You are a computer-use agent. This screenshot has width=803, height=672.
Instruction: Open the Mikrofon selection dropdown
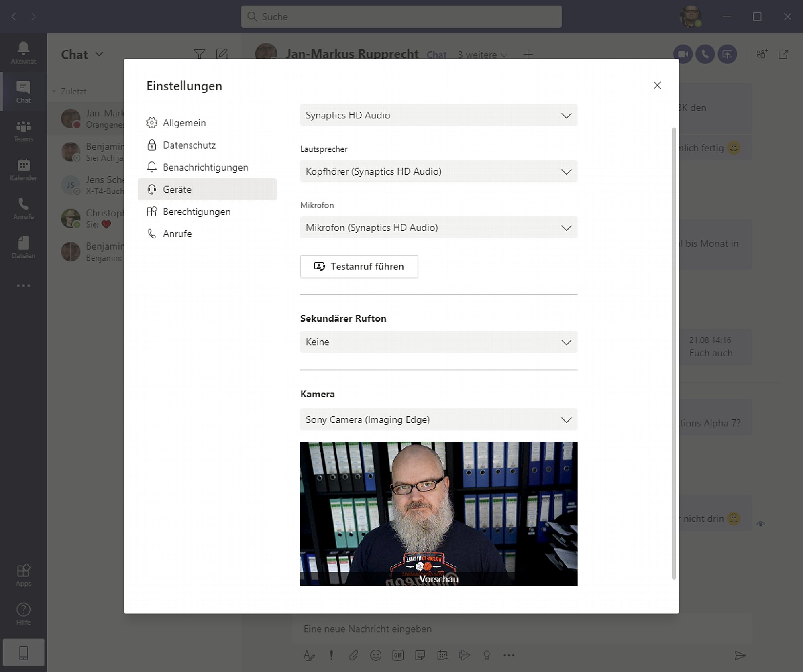[x=439, y=228]
